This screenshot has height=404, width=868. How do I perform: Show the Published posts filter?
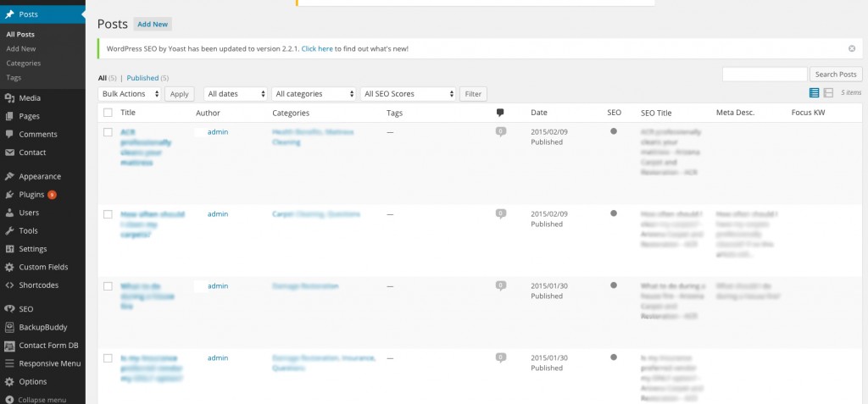142,78
